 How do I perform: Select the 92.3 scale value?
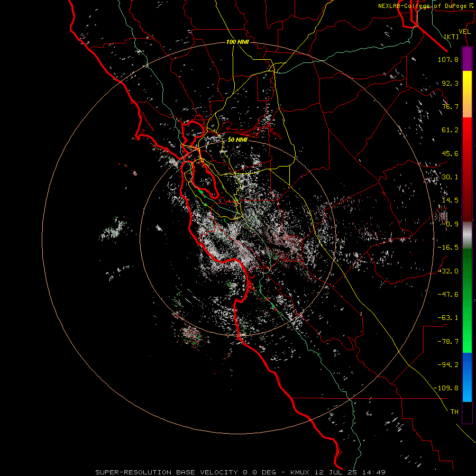point(450,83)
